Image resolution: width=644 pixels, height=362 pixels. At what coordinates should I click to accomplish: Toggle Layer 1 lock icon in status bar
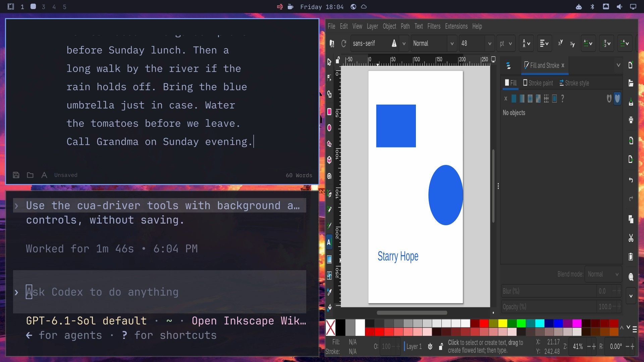pyautogui.click(x=441, y=347)
